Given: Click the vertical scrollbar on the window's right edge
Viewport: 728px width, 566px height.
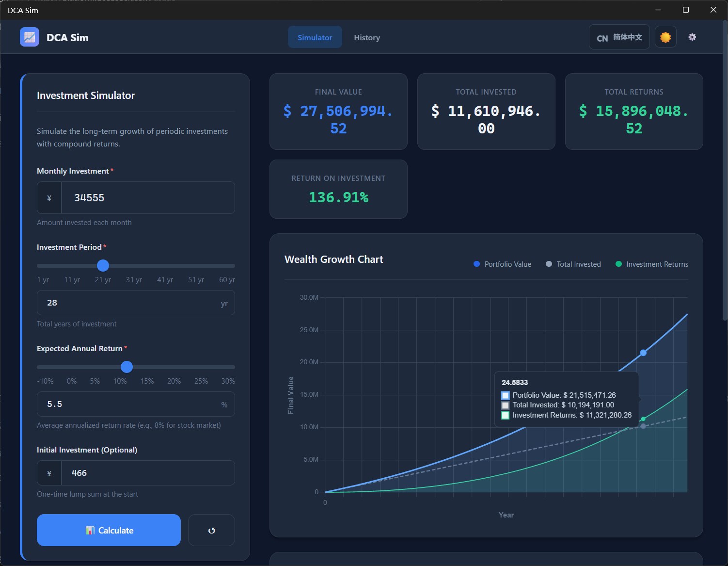Looking at the screenshot, I should (x=725, y=170).
